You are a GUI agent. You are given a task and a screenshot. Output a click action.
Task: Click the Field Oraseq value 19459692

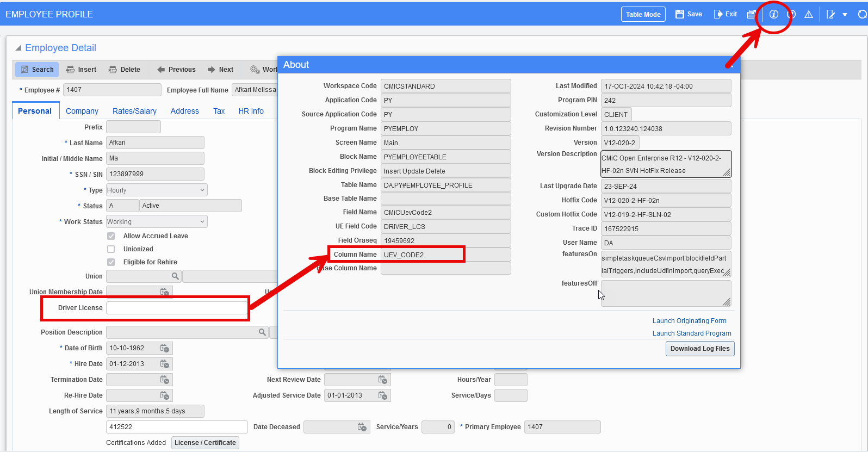[445, 240]
